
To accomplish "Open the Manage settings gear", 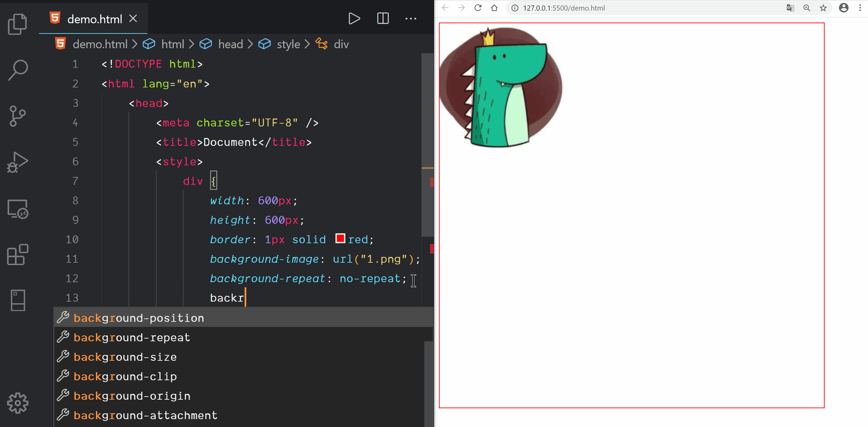I will [x=17, y=403].
